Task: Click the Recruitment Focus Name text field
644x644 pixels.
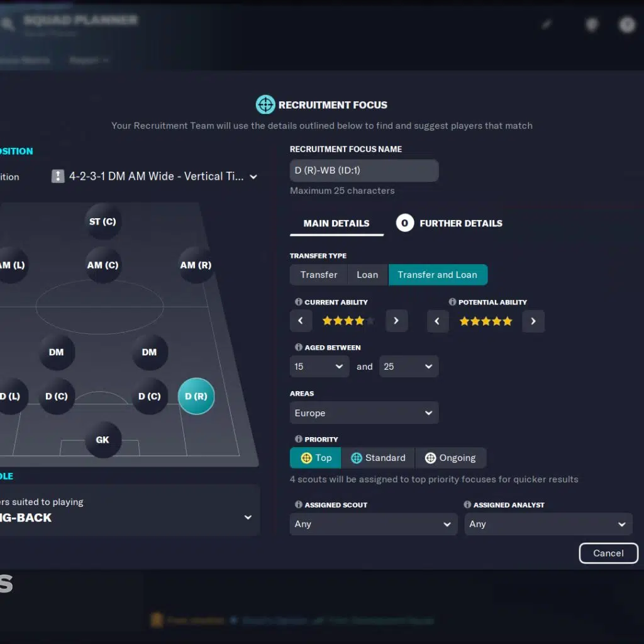Action: coord(364,170)
